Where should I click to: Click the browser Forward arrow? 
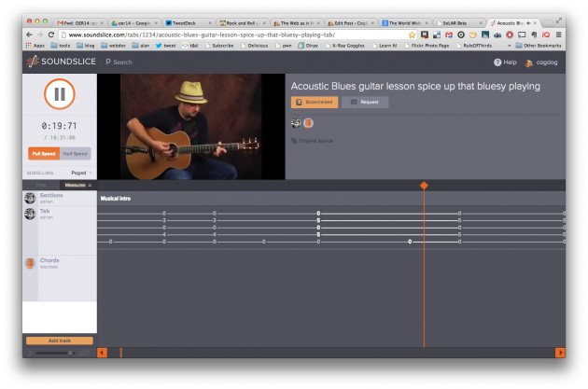(x=40, y=35)
